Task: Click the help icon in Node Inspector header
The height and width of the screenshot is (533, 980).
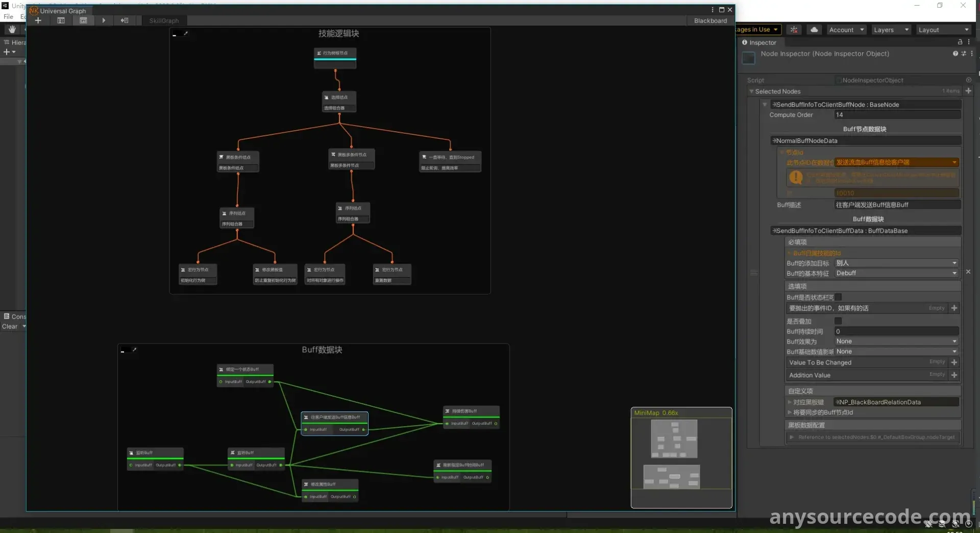Action: (x=955, y=54)
